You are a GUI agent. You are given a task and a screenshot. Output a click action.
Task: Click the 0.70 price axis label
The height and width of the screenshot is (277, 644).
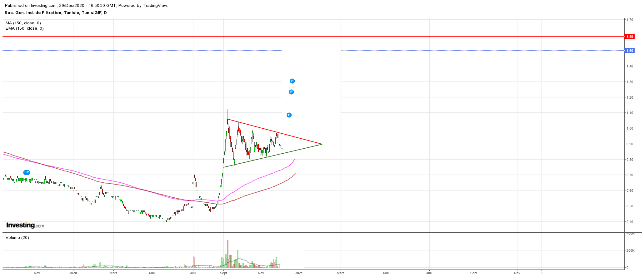tap(629, 175)
